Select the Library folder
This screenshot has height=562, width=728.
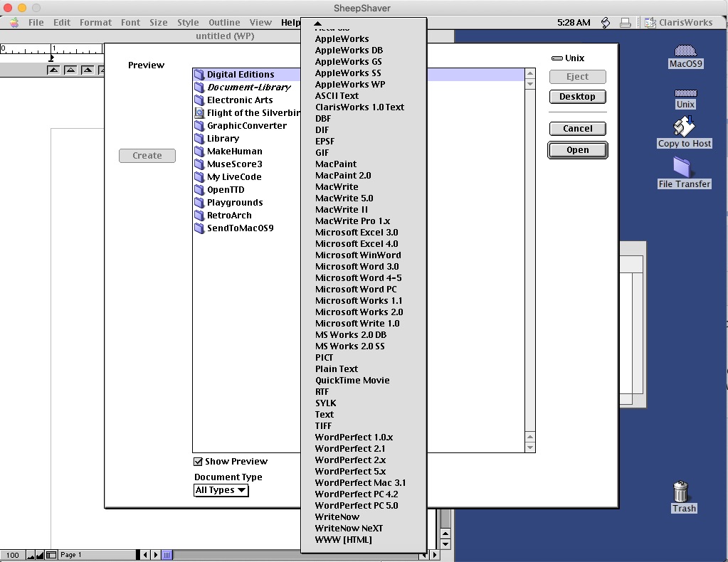[223, 138]
